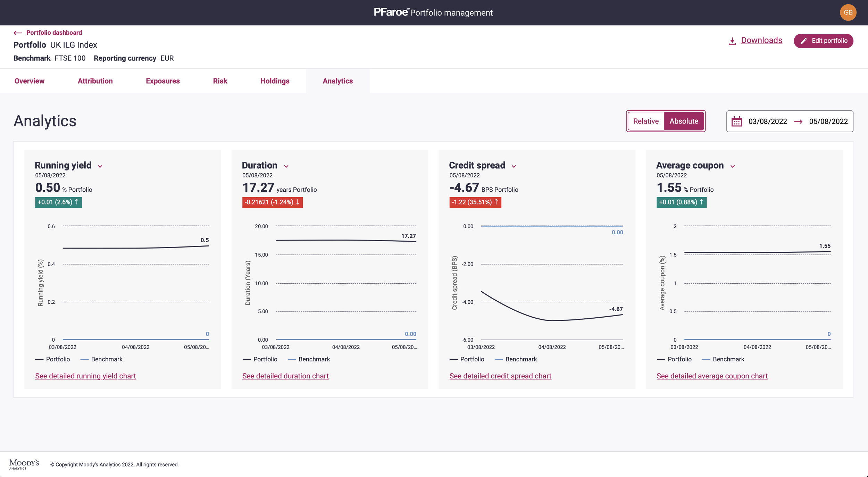Image resolution: width=868 pixels, height=477 pixels.
Task: Click the +0.01 (2.6%) running yield badge
Action: (58, 202)
